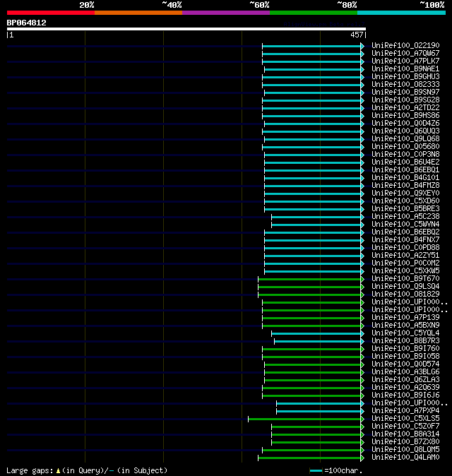Click the UniRef100_B9HS86 label
This screenshot has height=476, width=452.
[405, 116]
